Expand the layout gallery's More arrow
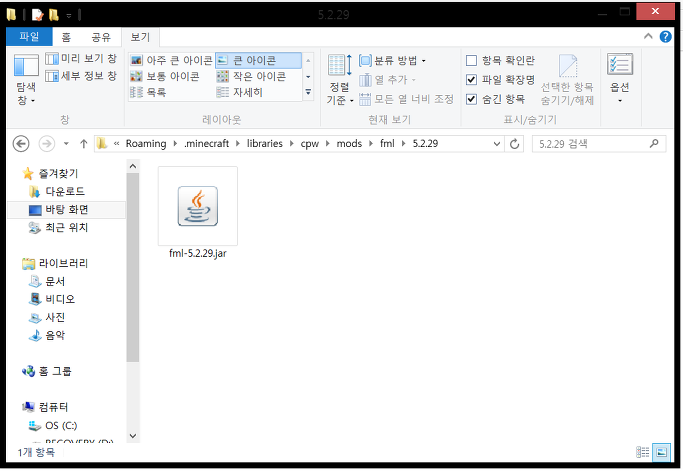The width and height of the screenshot is (683, 475). [x=308, y=92]
